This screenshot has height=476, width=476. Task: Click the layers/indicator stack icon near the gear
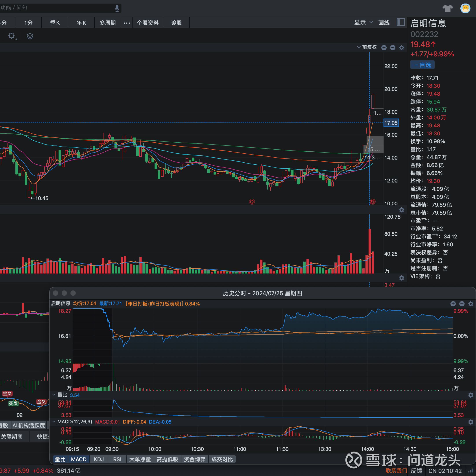[30, 36]
